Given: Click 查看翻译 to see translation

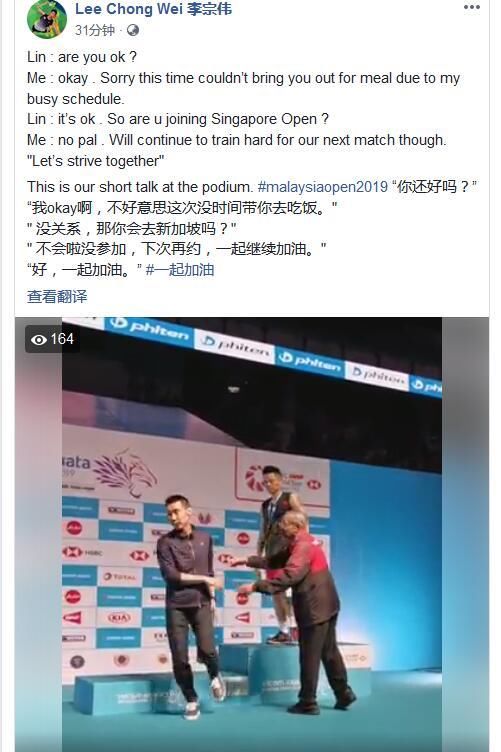Looking at the screenshot, I should coord(57,296).
